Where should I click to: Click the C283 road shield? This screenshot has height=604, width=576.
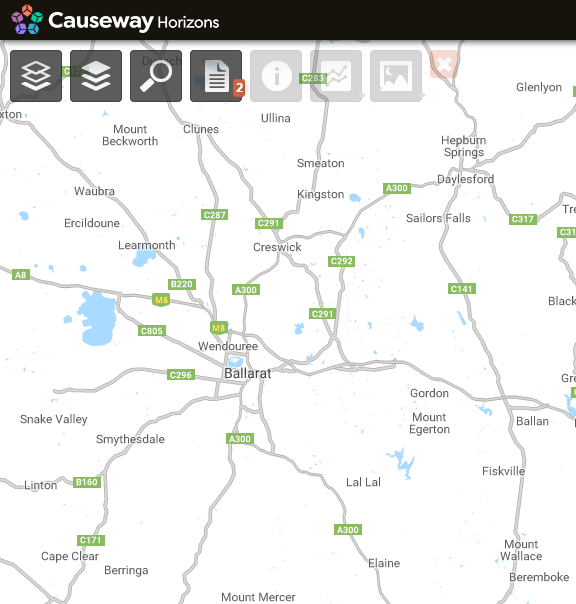click(x=313, y=78)
